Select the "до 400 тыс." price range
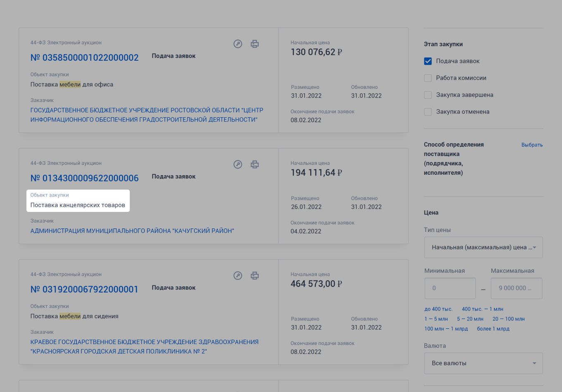The width and height of the screenshot is (562, 392). 438,309
